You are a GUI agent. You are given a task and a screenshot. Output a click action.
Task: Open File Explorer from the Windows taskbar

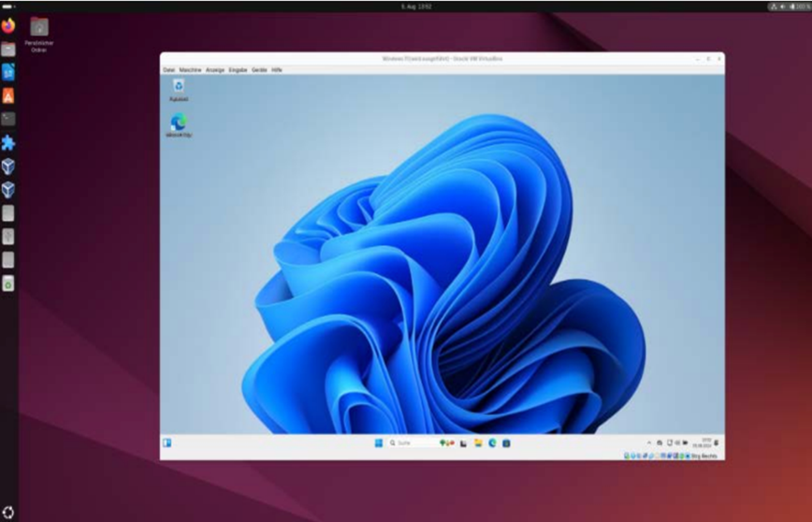478,442
